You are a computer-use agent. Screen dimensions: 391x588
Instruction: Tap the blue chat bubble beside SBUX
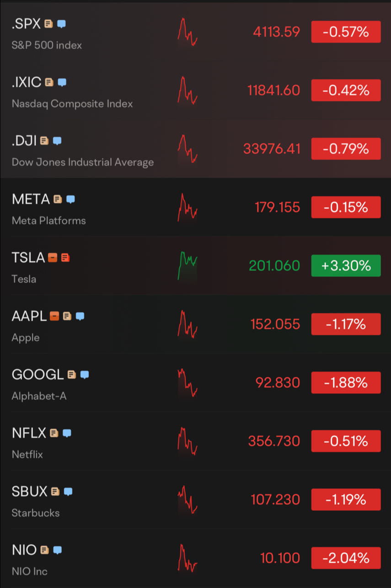(68, 492)
